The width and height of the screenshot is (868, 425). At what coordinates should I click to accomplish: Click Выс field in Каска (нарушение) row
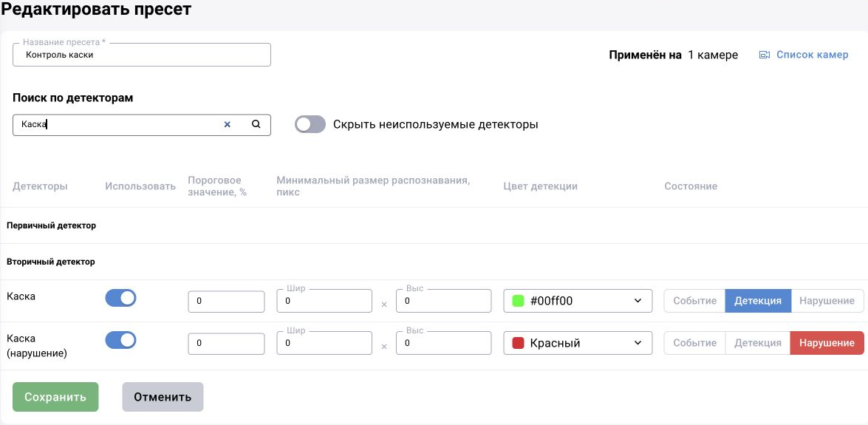tap(444, 343)
